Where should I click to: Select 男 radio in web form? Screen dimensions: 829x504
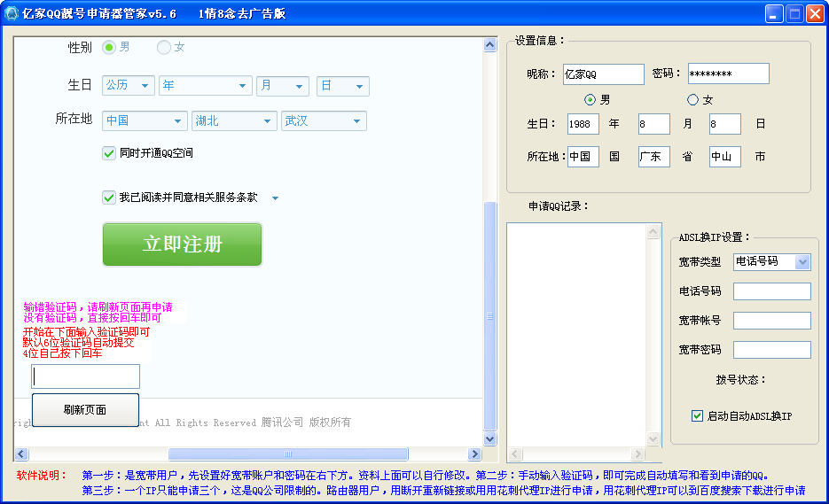point(109,48)
